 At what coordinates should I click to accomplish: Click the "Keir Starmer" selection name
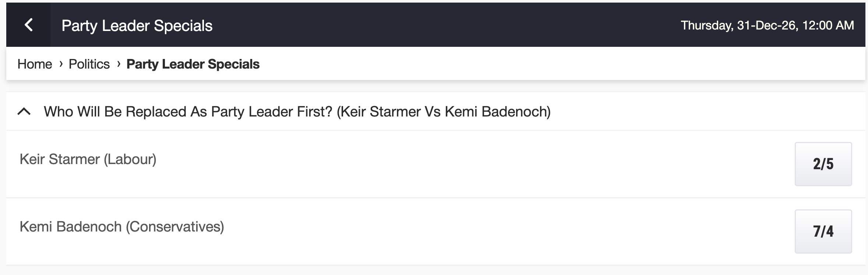click(60, 159)
